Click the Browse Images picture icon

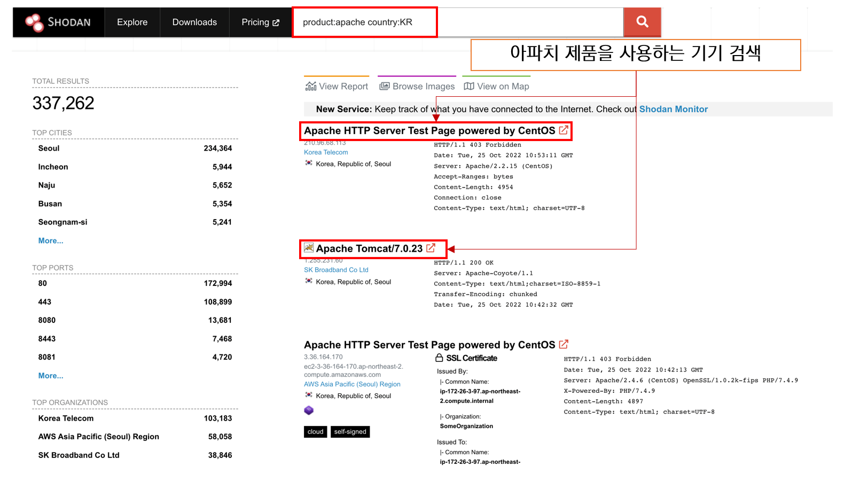[x=385, y=86]
